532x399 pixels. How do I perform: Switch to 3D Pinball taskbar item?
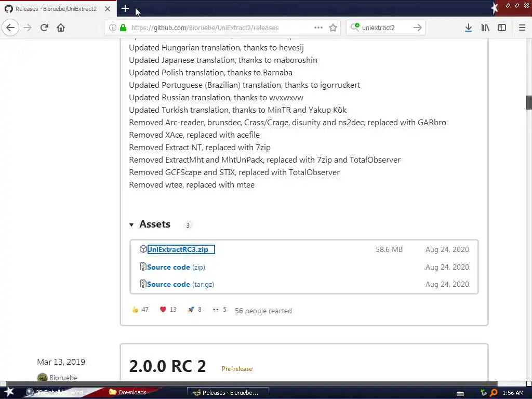tap(56, 392)
